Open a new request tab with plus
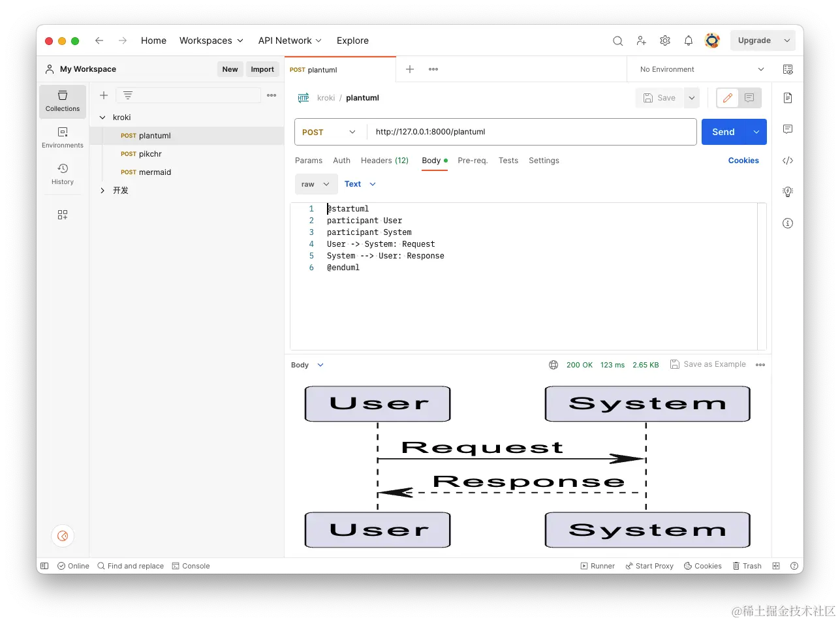 pyautogui.click(x=410, y=69)
